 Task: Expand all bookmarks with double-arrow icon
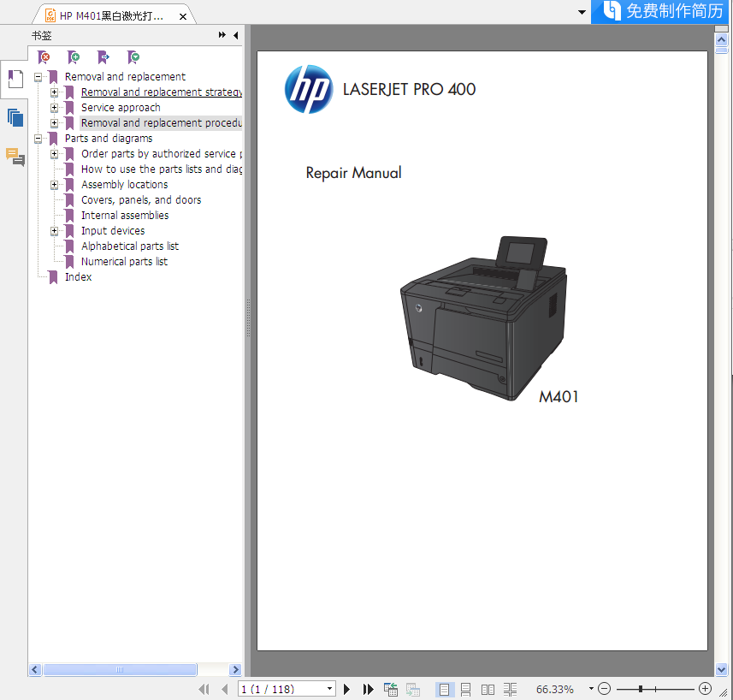(x=222, y=35)
